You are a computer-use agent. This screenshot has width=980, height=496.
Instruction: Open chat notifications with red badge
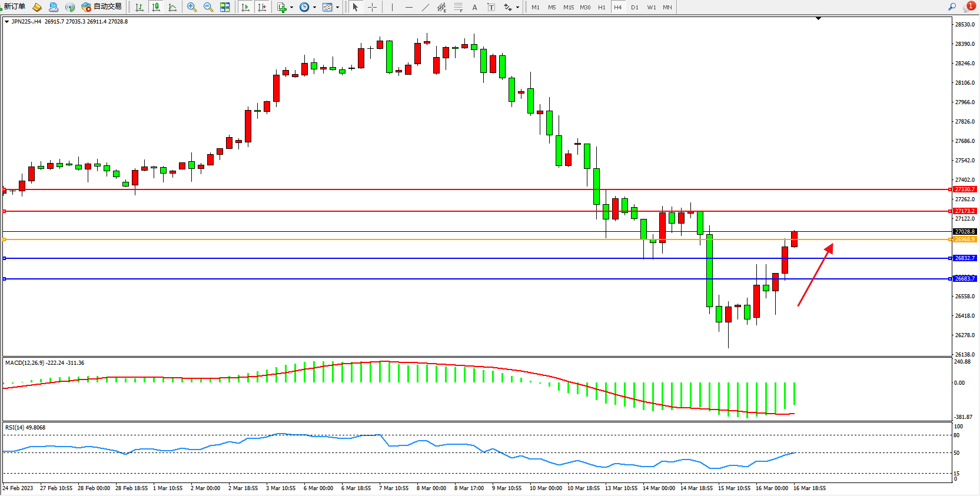pyautogui.click(x=968, y=6)
